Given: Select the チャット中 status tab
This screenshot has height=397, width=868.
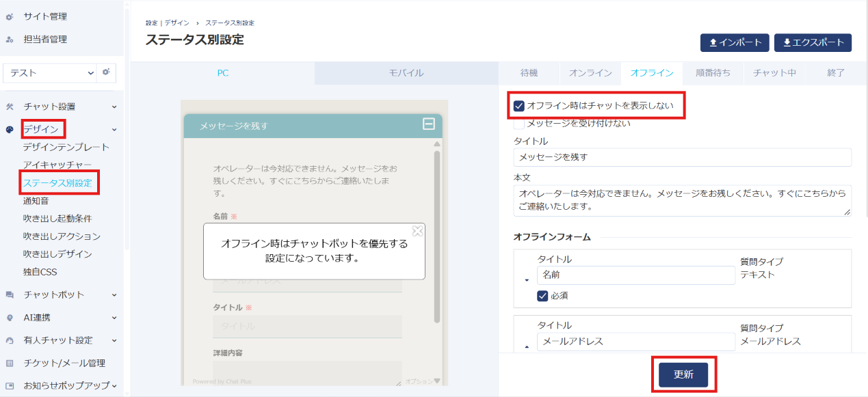Looking at the screenshot, I should click(x=774, y=73).
